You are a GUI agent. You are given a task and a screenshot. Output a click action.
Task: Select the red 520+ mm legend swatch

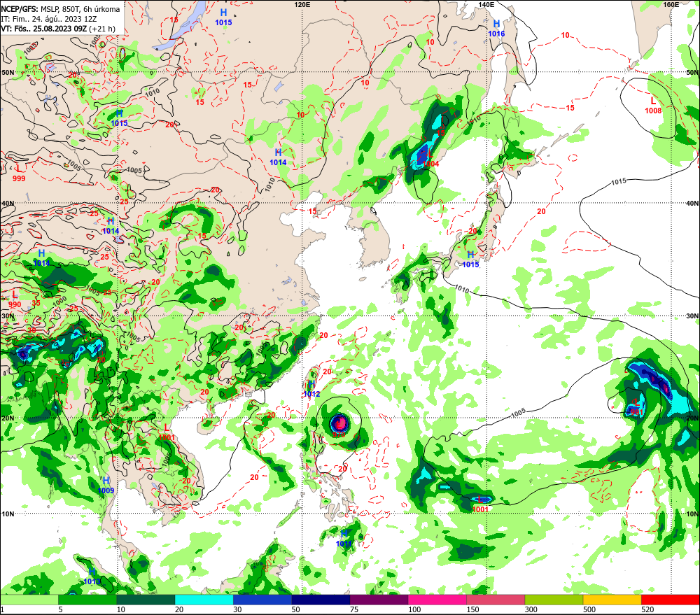(x=671, y=600)
